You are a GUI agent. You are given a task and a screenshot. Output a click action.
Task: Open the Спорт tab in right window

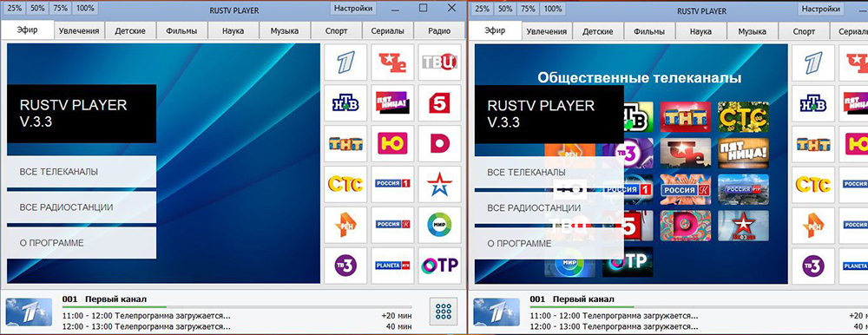(x=804, y=31)
